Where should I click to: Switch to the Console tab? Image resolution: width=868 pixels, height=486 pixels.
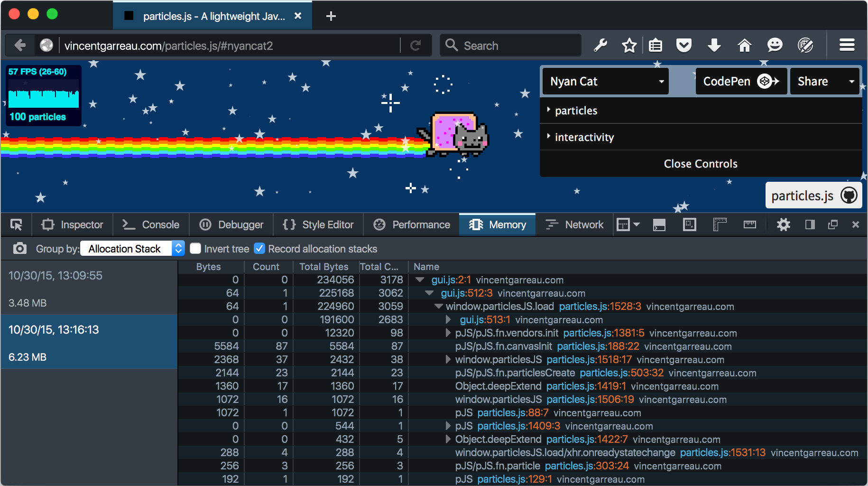click(x=151, y=224)
